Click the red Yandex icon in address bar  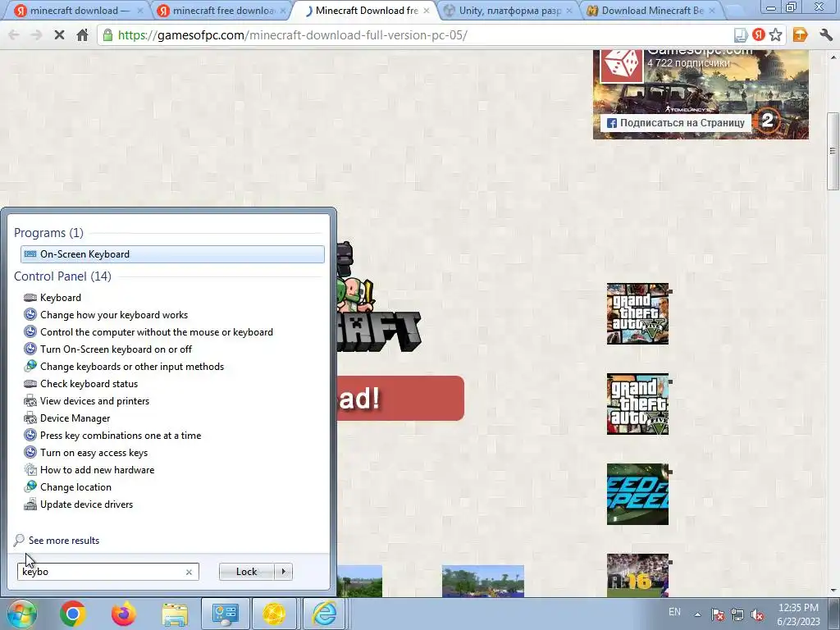758,35
